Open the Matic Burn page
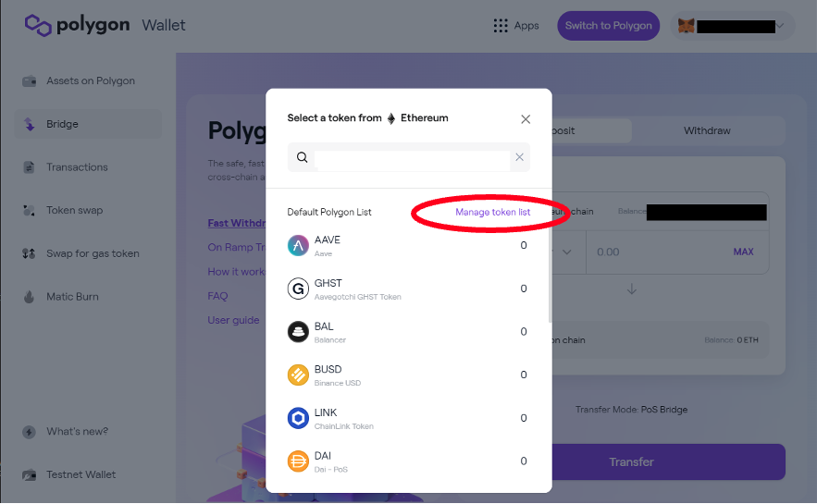This screenshot has width=817, height=504. [x=72, y=297]
